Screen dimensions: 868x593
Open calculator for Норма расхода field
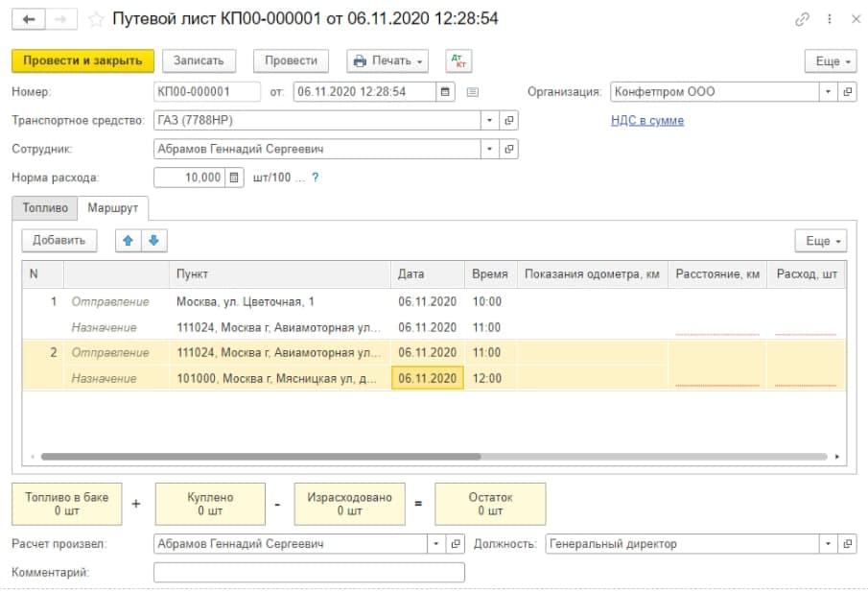pos(234,178)
